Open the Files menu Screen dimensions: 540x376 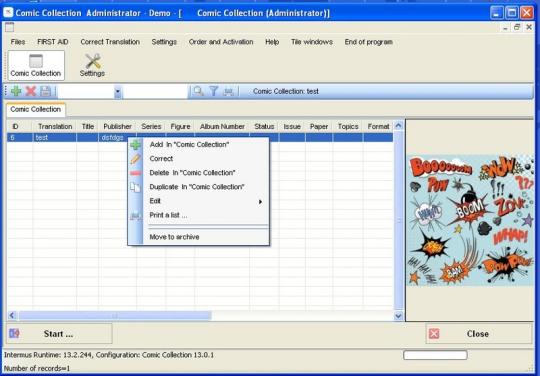pyautogui.click(x=18, y=42)
